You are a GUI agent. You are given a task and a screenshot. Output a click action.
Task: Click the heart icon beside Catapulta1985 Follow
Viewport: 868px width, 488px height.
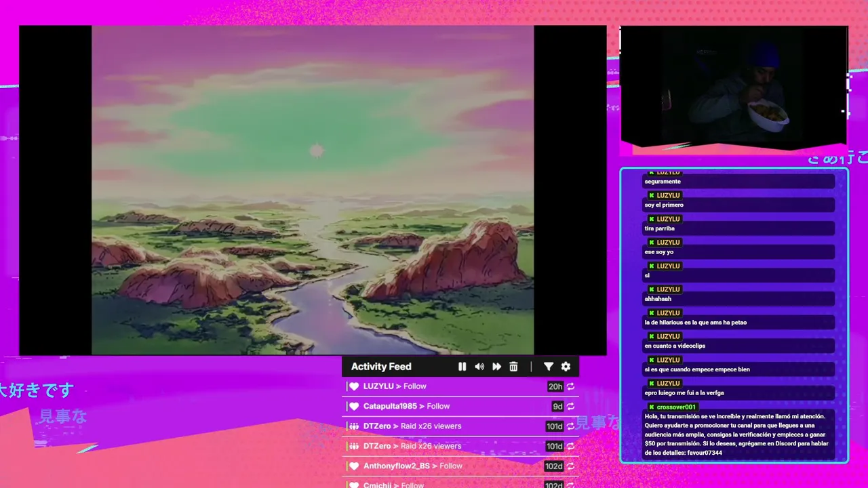click(354, 406)
